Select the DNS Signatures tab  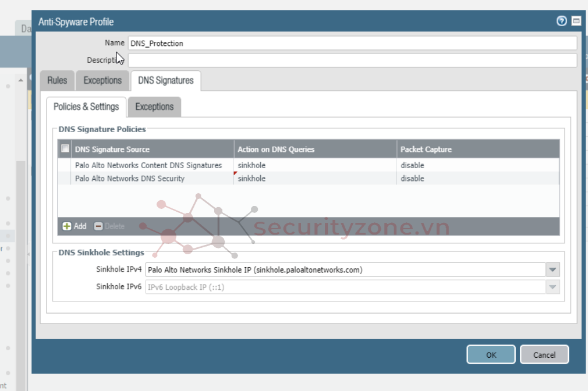[166, 80]
